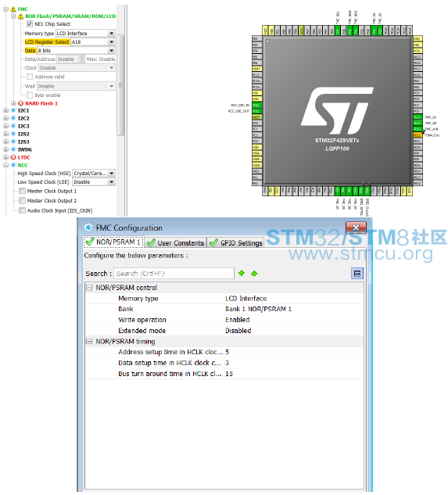Screen dimensions: 448x495
Task: Click the I2S3 peripheral icon
Action: coord(13,142)
